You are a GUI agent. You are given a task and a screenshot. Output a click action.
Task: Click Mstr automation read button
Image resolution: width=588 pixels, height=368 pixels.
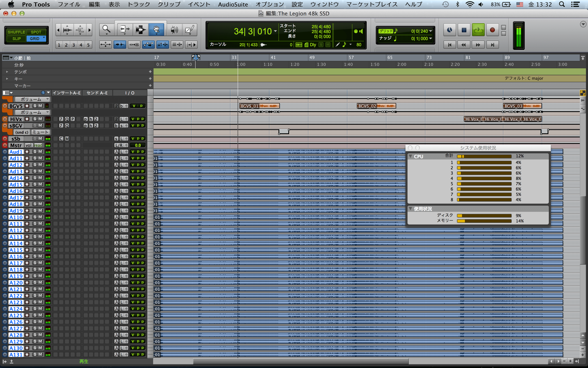coord(38,145)
